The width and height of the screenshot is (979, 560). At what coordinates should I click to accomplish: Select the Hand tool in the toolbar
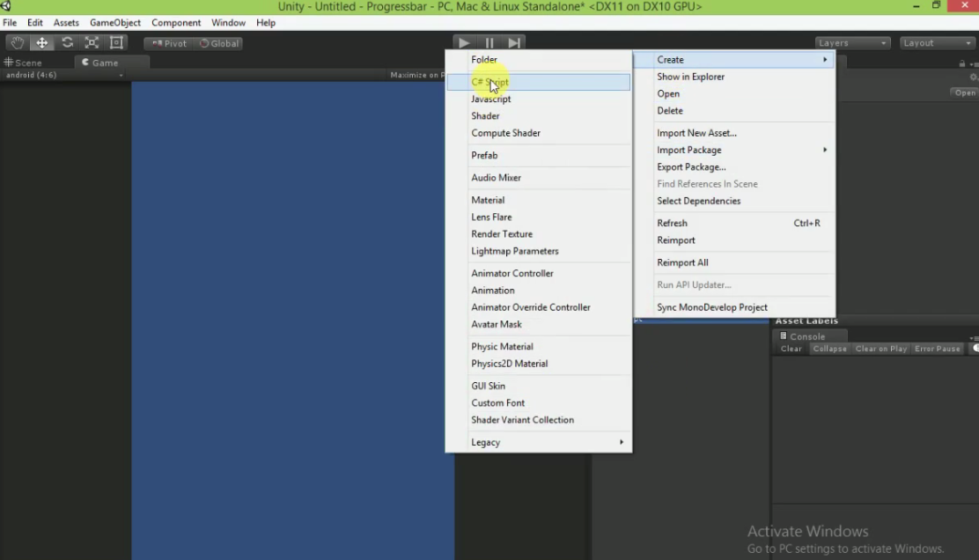point(16,42)
